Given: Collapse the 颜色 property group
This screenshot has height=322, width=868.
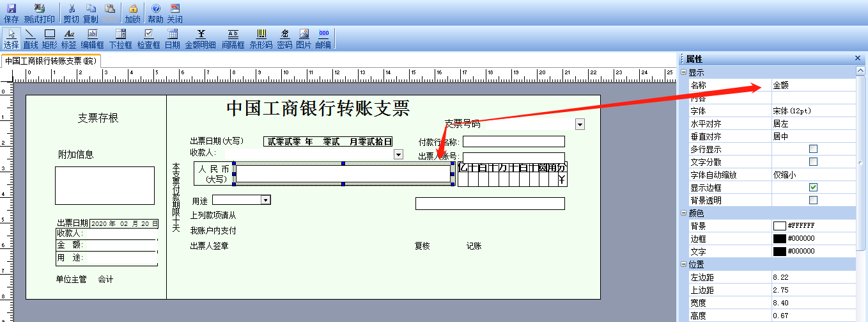Looking at the screenshot, I should [x=684, y=213].
